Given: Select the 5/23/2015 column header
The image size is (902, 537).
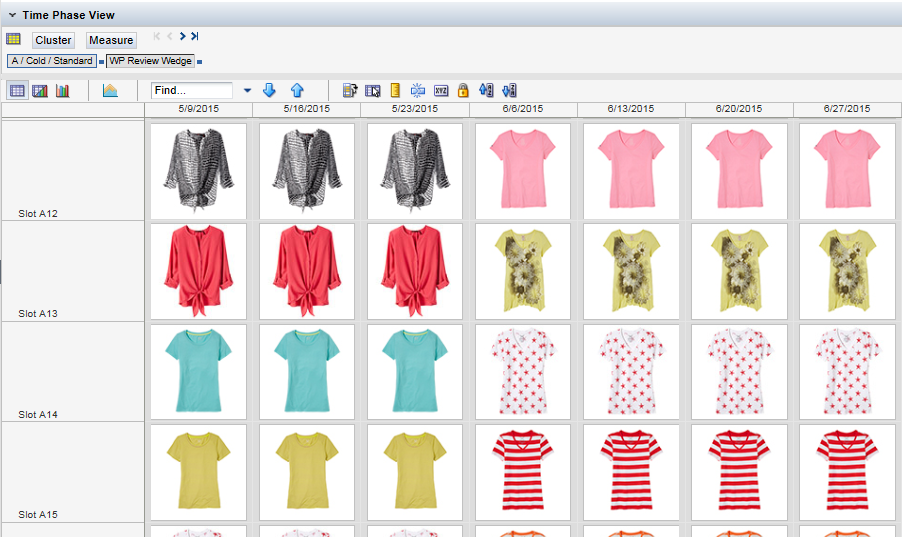Looking at the screenshot, I should (x=415, y=109).
